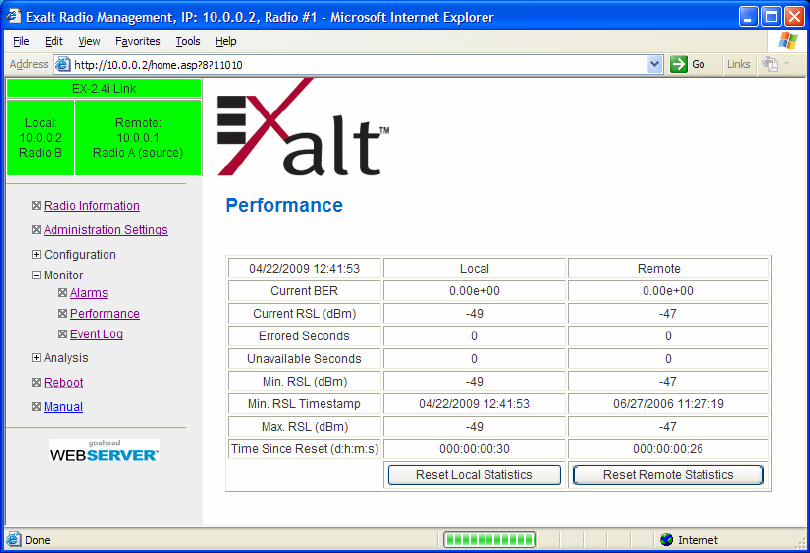Click the GoAhead WebServer logo
Image resolution: width=810 pixels, height=553 pixels.
point(104,451)
